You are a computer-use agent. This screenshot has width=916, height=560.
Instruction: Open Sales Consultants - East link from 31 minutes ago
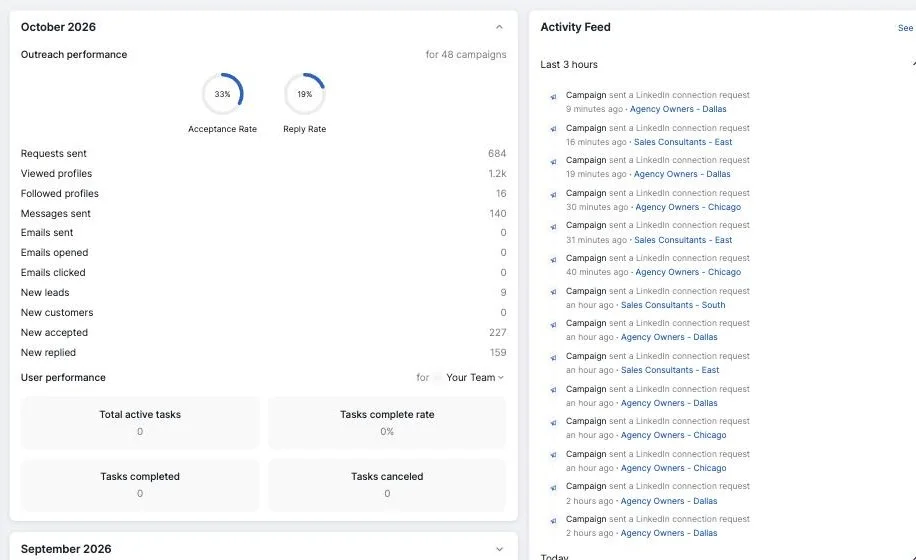coord(682,240)
